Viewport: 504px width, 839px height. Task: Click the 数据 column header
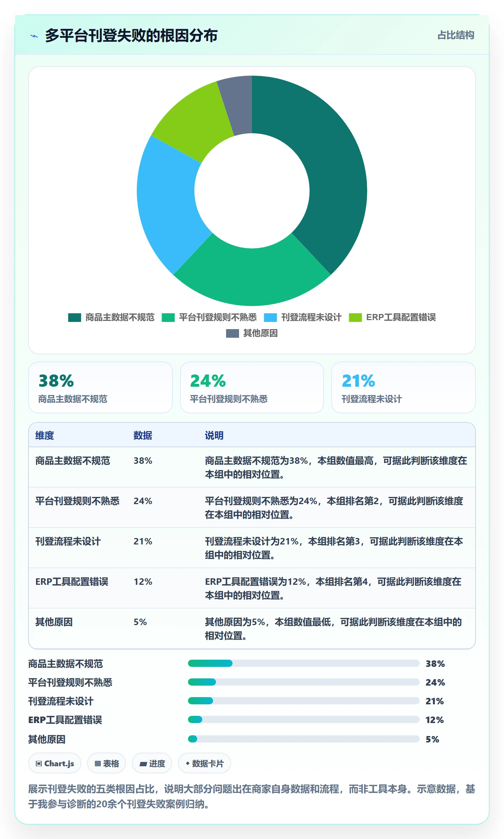[143, 435]
